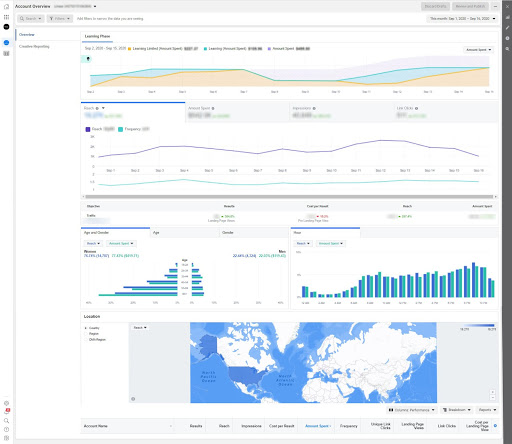Open Columns: Performance dropdown
512x444 pixels.
coord(412,410)
